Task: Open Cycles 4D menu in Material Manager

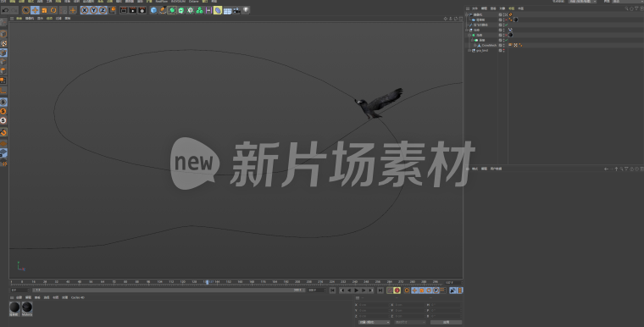Action: (78, 297)
